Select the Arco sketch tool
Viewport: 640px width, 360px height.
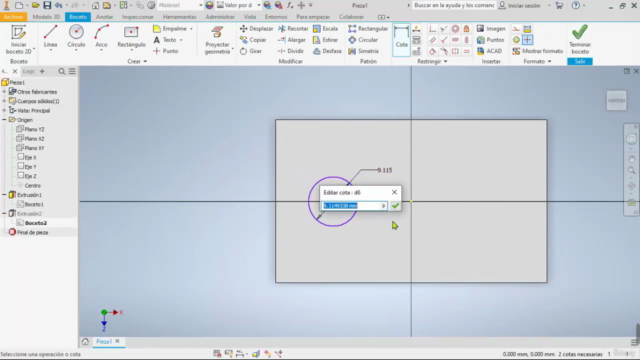101,37
